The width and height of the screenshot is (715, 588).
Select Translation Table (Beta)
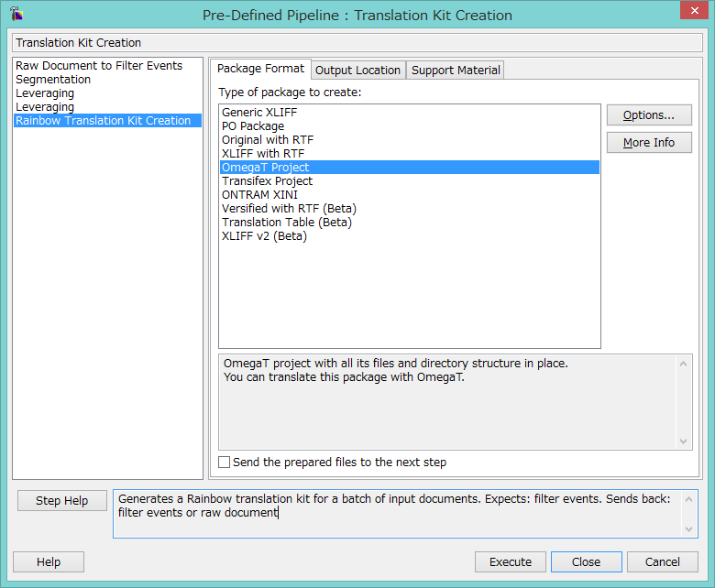[x=410, y=222]
